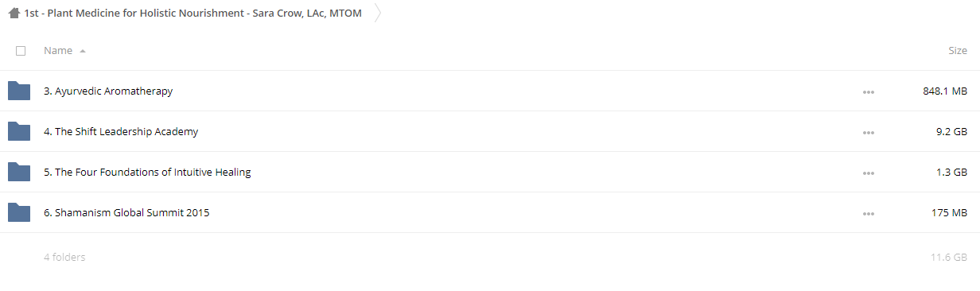This screenshot has height=291, width=980.
Task: Open 6. Shamanism Global Summit 2015
Action: (126, 212)
